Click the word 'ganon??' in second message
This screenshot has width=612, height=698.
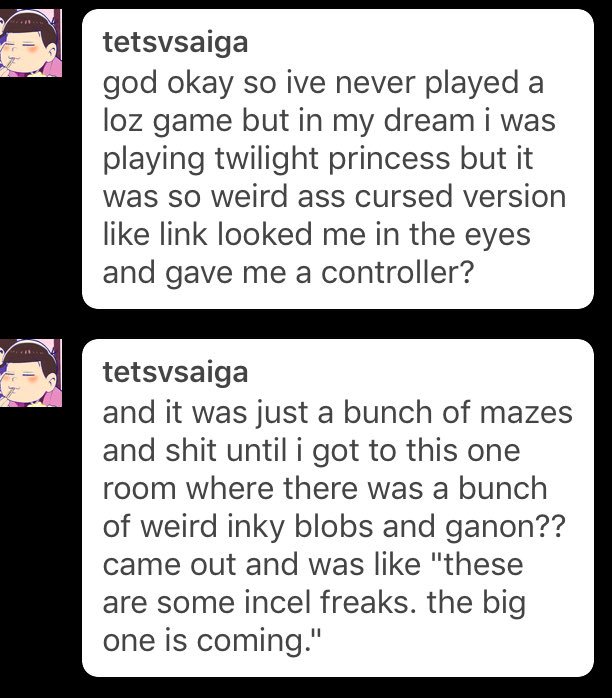[505, 527]
